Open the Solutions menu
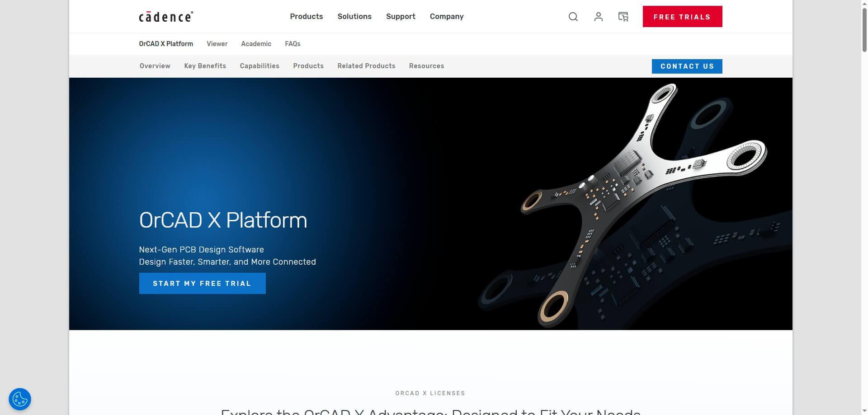Image resolution: width=868 pixels, height=415 pixels. point(354,16)
